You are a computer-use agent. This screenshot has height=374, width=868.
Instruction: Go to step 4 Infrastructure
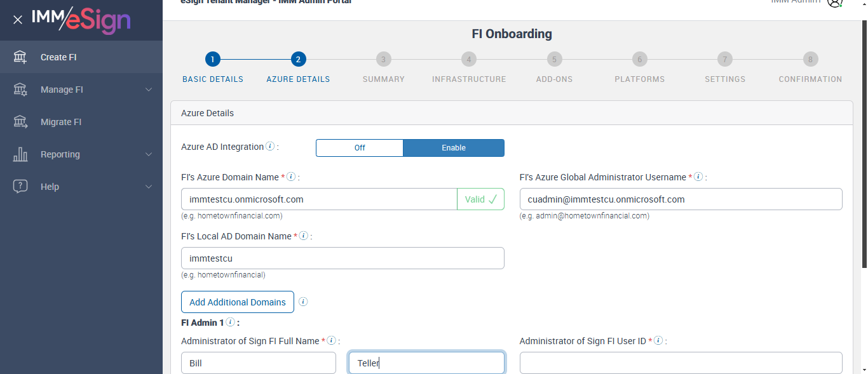[x=469, y=60]
